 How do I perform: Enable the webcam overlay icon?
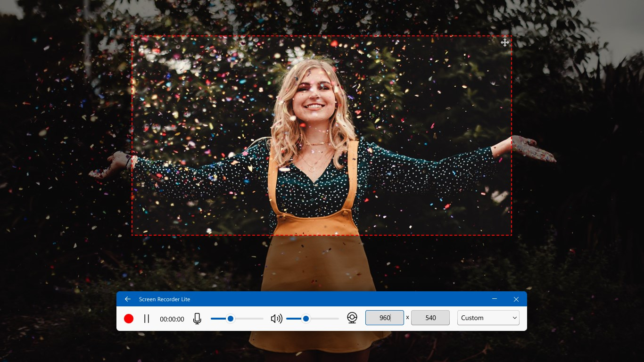click(x=352, y=318)
